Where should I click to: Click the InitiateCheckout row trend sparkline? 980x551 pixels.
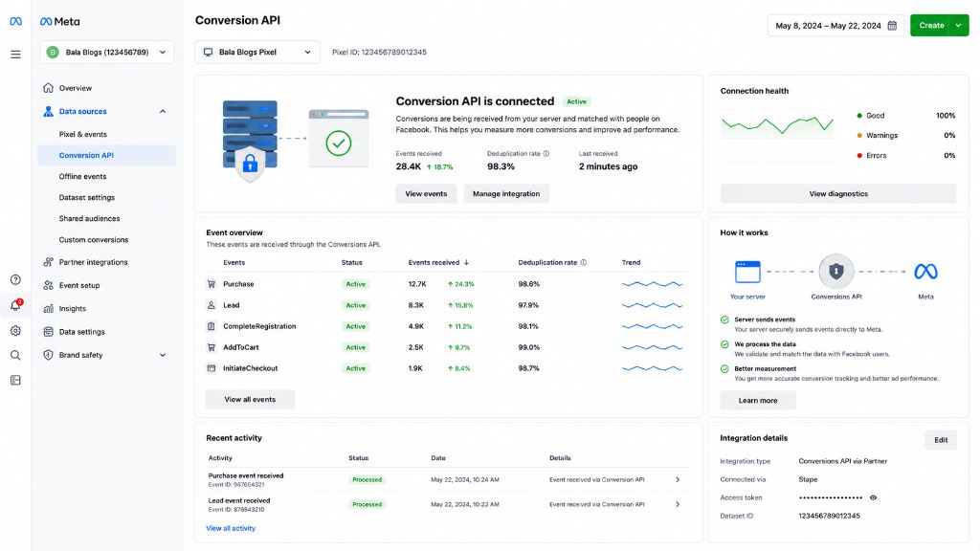coord(652,368)
